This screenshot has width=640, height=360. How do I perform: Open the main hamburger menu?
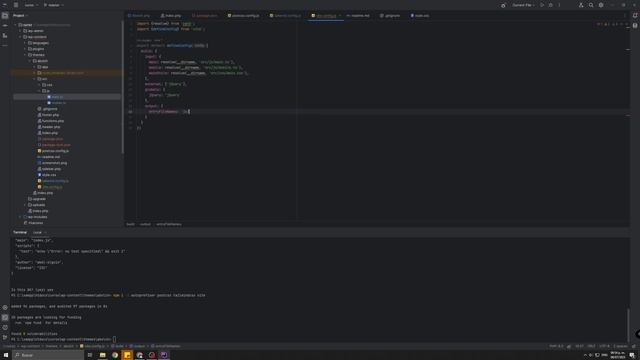pyautogui.click(x=16, y=5)
